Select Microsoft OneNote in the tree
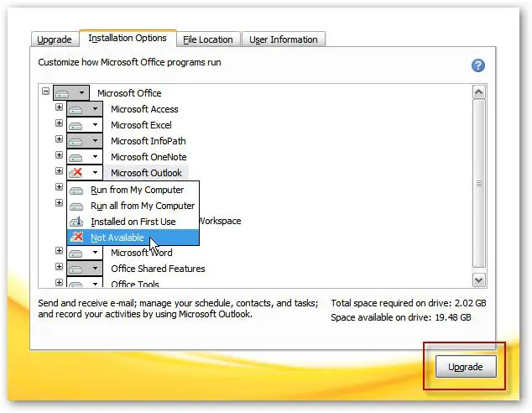The width and height of the screenshot is (532, 413). pos(149,157)
